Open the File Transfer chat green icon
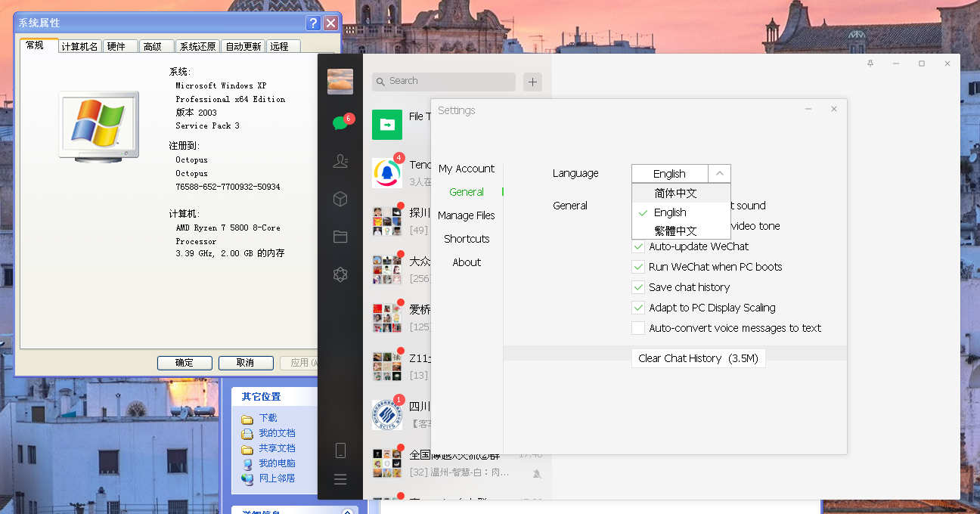Image resolution: width=980 pixels, height=514 pixels. (x=387, y=125)
